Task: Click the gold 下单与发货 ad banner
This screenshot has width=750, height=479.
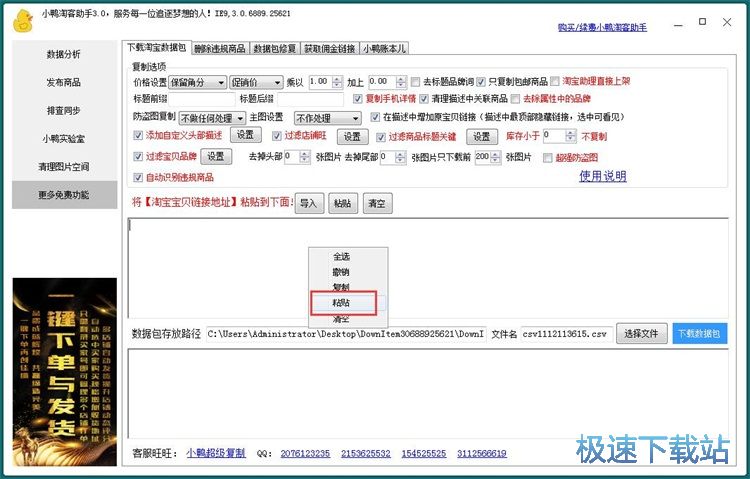Action: point(65,372)
